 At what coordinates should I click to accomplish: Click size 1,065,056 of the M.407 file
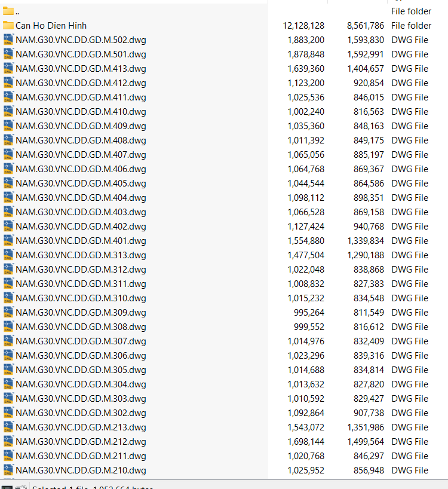tap(306, 155)
